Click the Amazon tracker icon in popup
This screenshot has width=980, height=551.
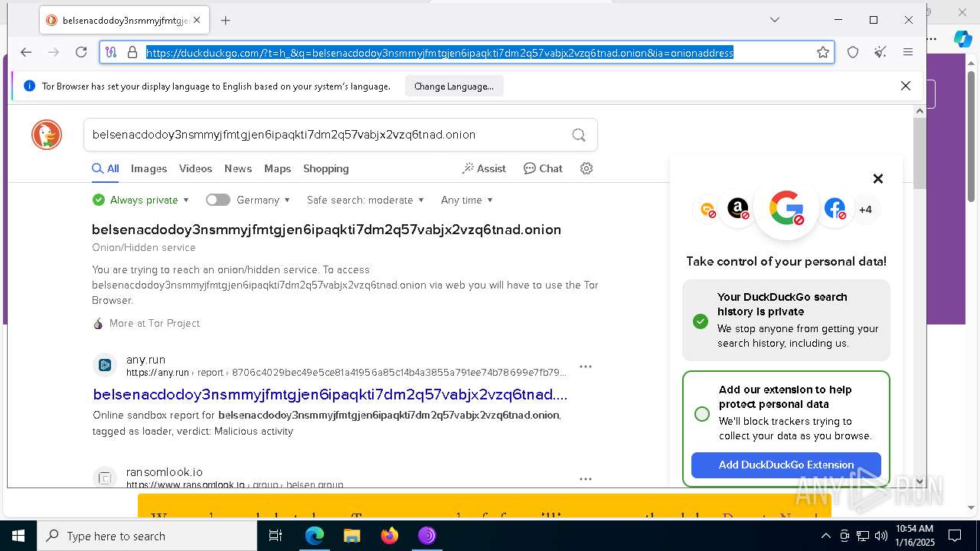point(738,208)
